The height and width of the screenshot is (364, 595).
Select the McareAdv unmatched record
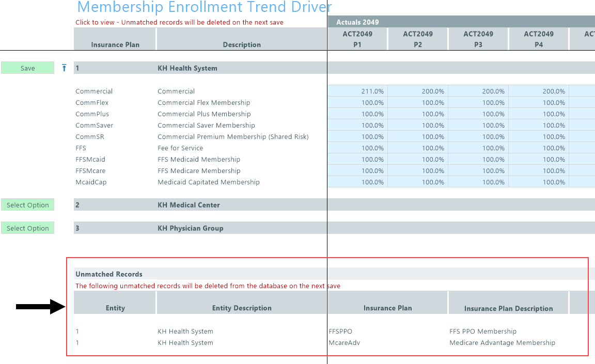tap(344, 342)
